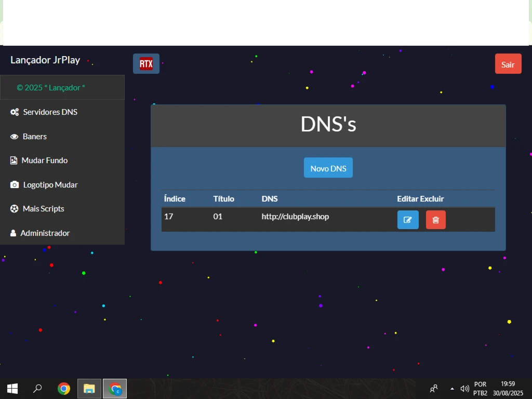Click the Editar Excluir column header
The image size is (532, 399).
[x=420, y=199]
